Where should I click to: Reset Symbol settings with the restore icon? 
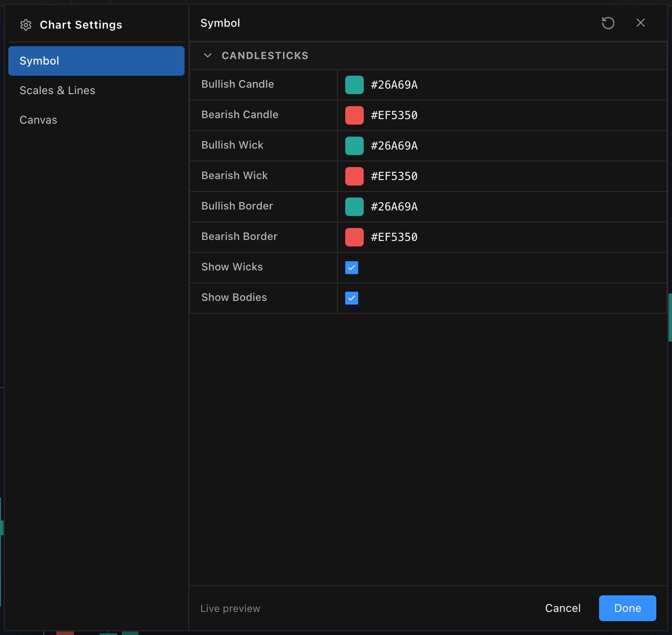pyautogui.click(x=608, y=23)
